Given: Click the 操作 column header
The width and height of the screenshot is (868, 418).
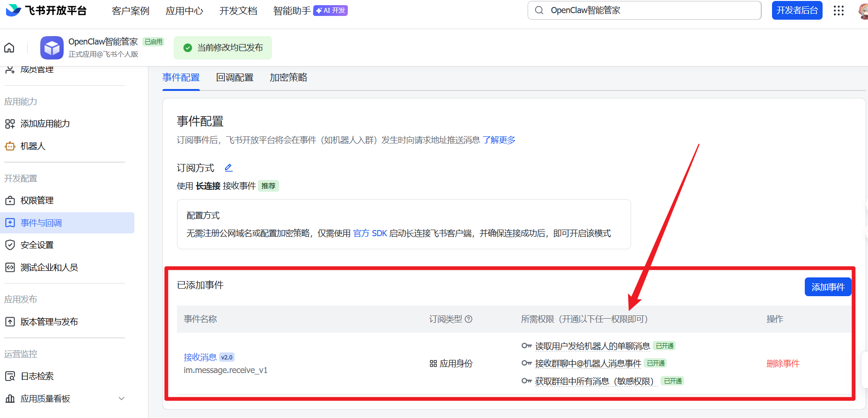Looking at the screenshot, I should point(775,319).
